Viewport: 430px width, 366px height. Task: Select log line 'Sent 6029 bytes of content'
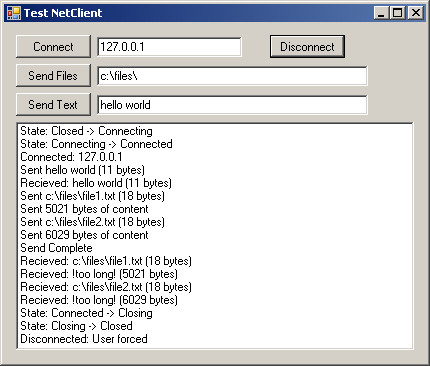(x=84, y=235)
